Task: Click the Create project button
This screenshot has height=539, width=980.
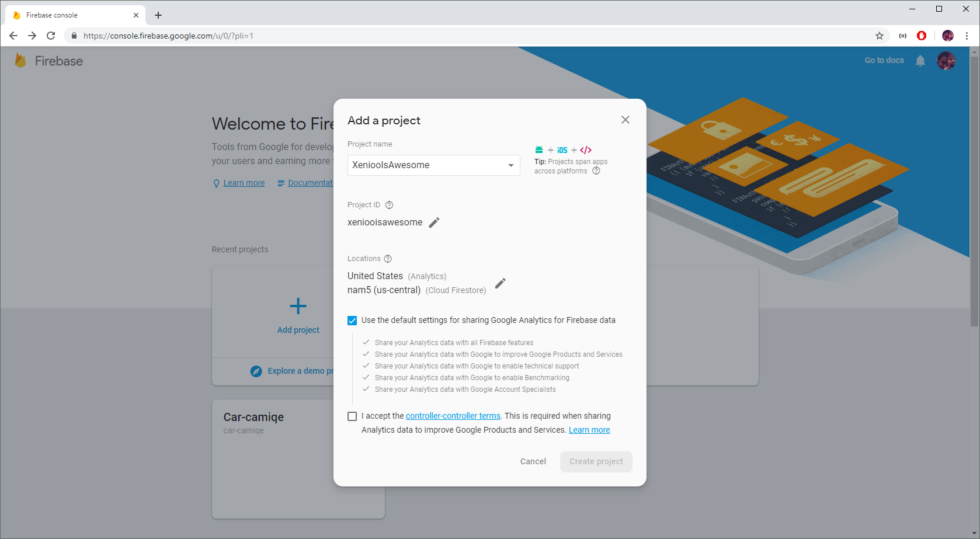Action: (x=596, y=461)
